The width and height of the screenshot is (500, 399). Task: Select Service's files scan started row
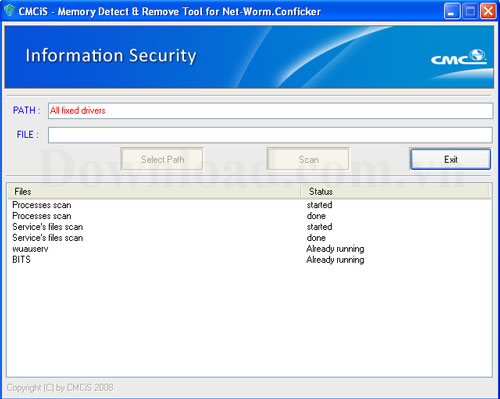pyautogui.click(x=249, y=227)
